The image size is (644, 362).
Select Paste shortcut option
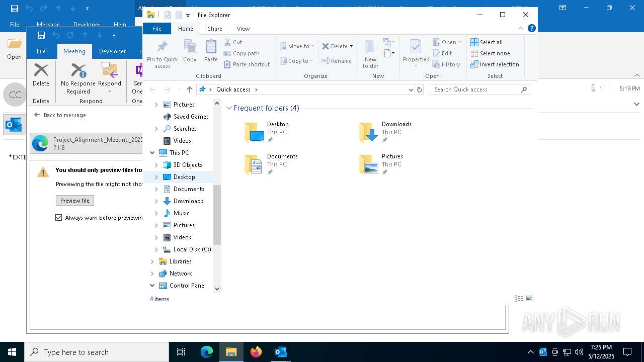[x=247, y=64]
